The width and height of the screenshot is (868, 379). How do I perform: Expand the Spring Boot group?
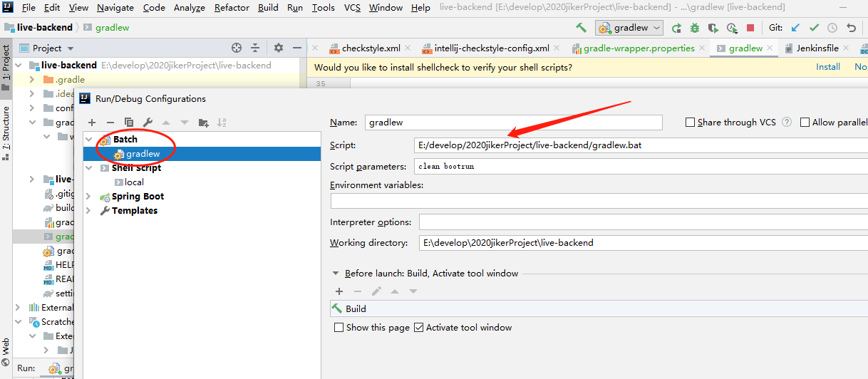click(x=88, y=197)
